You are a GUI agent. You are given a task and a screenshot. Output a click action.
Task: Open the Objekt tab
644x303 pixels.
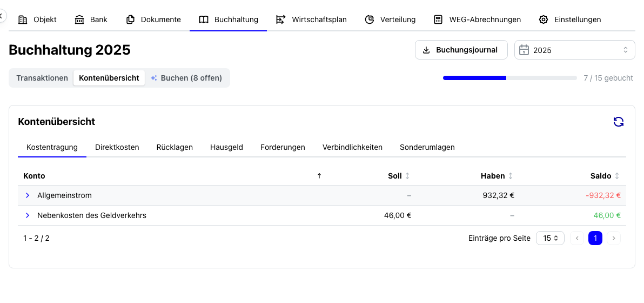click(x=38, y=19)
